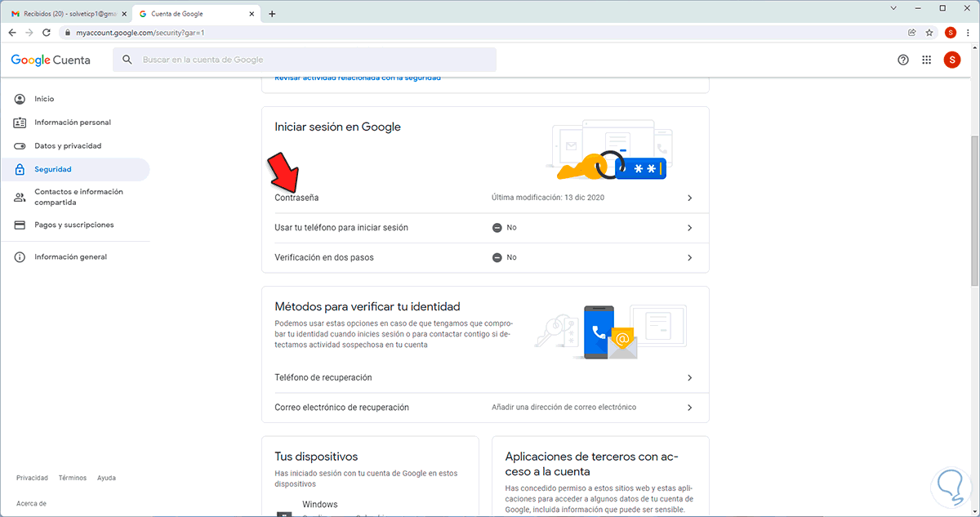Expand the Teléfono de recuperación chevron
This screenshot has height=517, width=980.
[689, 378]
